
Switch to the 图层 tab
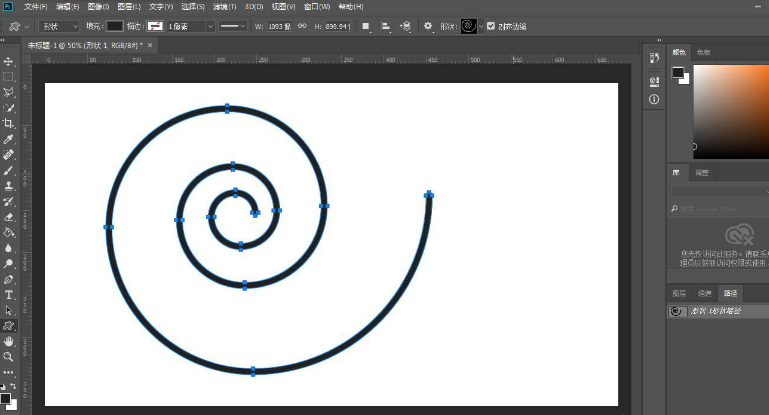click(x=679, y=293)
